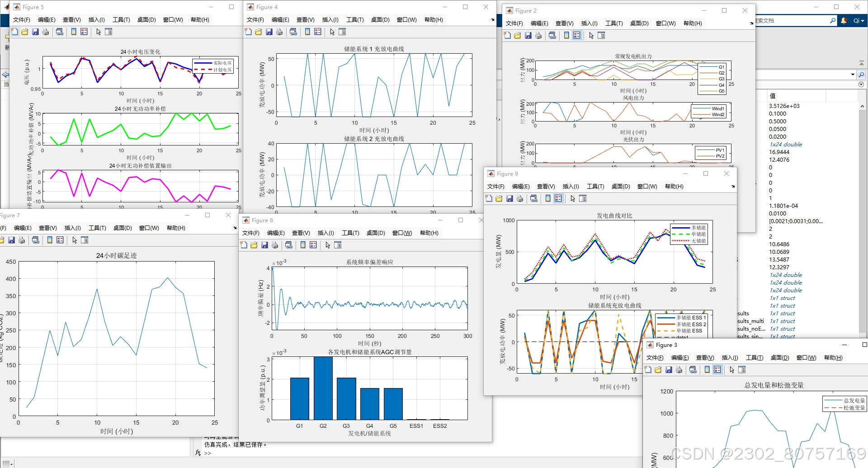Click Link Plot icon in Figure 6
The height and width of the screenshot is (468, 868).
(288, 245)
